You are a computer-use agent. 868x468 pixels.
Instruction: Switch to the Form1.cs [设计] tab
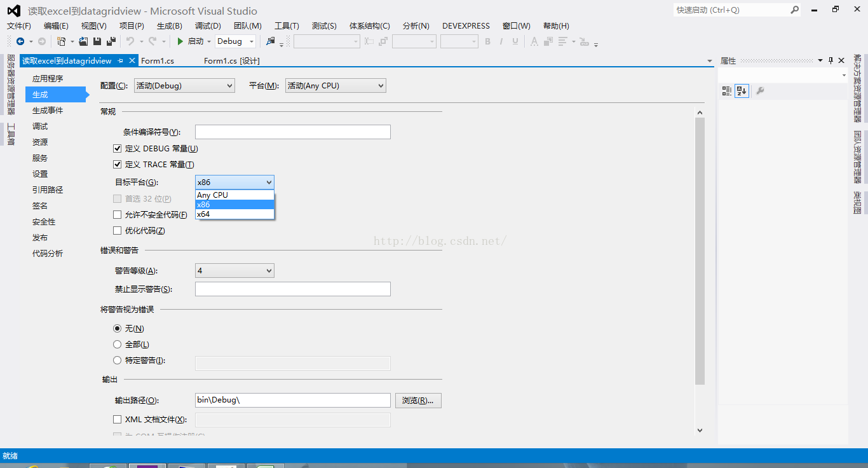pos(231,61)
